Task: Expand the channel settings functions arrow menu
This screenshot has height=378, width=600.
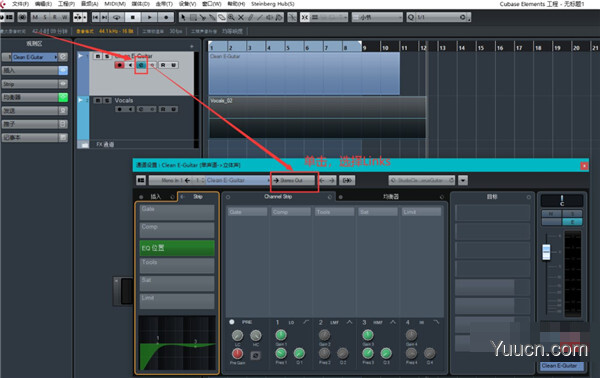Action: (x=463, y=180)
